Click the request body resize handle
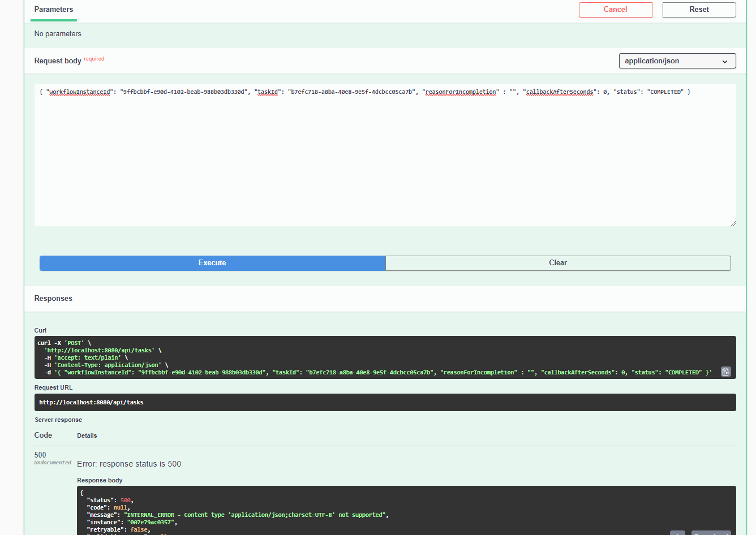The image size is (756, 535). pyautogui.click(x=733, y=223)
